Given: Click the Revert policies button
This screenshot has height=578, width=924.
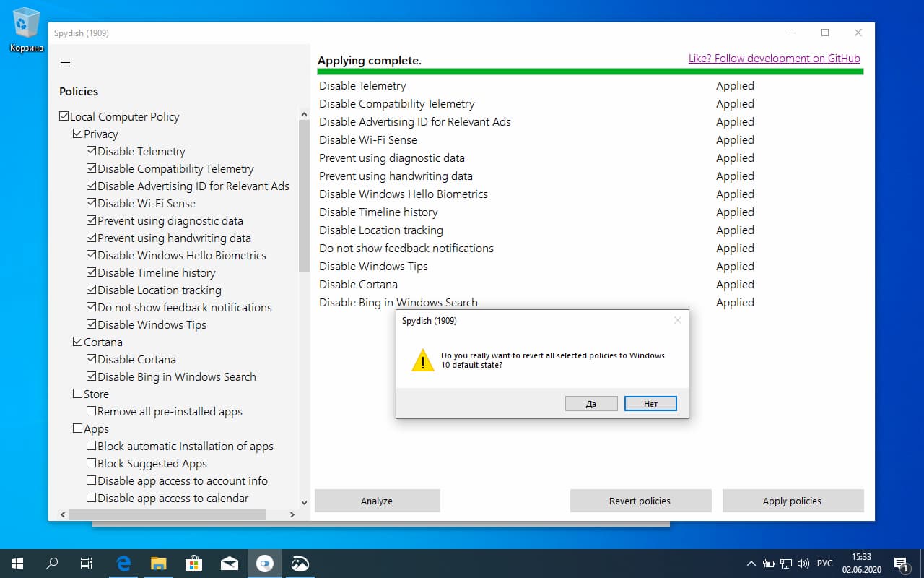Looking at the screenshot, I should point(640,501).
